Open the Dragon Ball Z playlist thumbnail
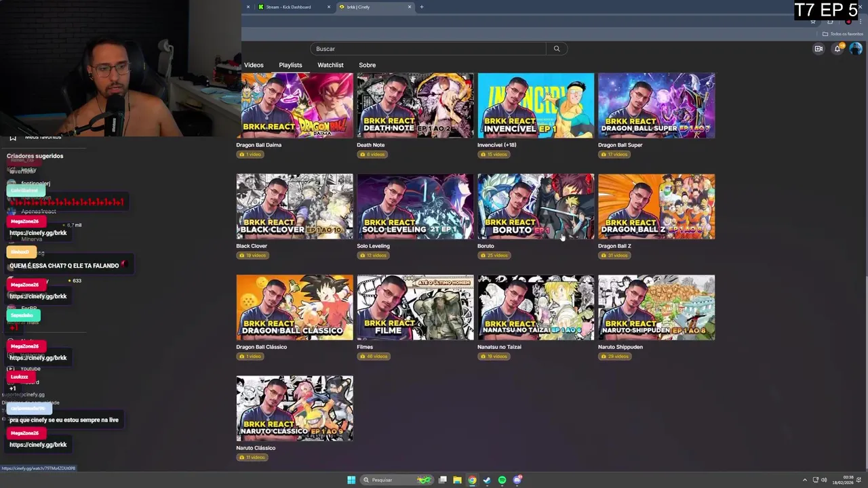 tap(656, 207)
